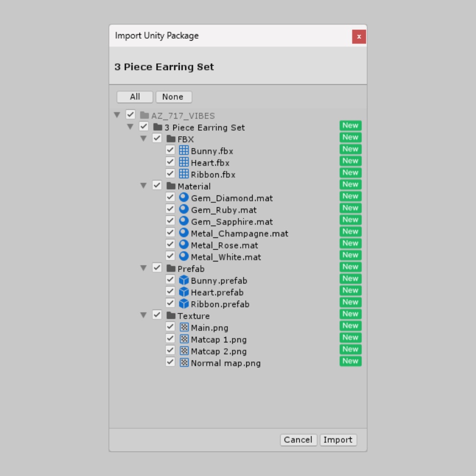This screenshot has height=476, width=476.
Task: Click the Main.png texture icon
Action: (184, 327)
